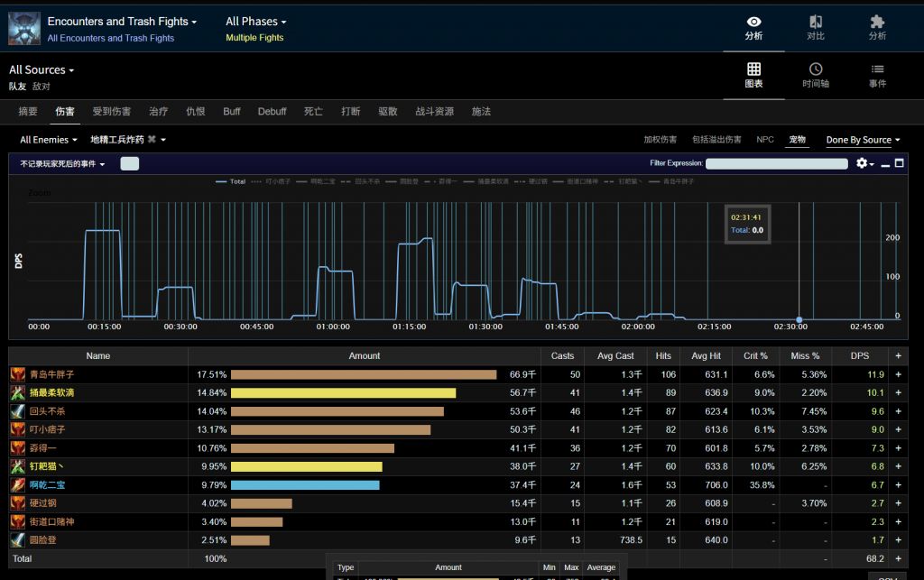The image size is (924, 580).
Task: Remove the 地精工兵炸药 ability filter
Action: click(x=152, y=140)
